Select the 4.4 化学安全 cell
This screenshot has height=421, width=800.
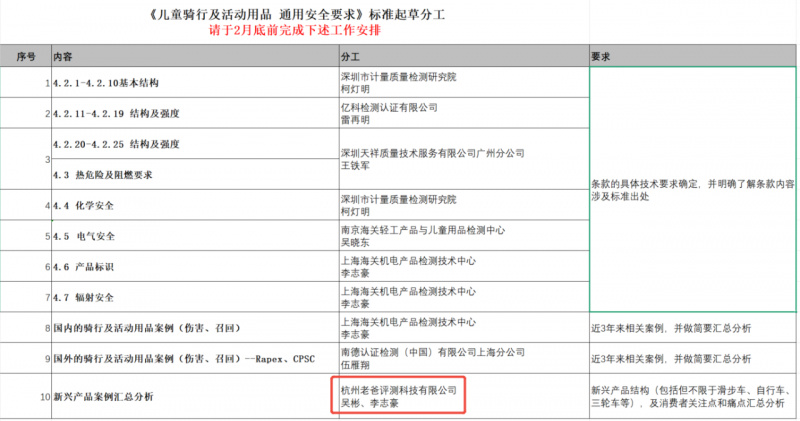[x=85, y=206]
